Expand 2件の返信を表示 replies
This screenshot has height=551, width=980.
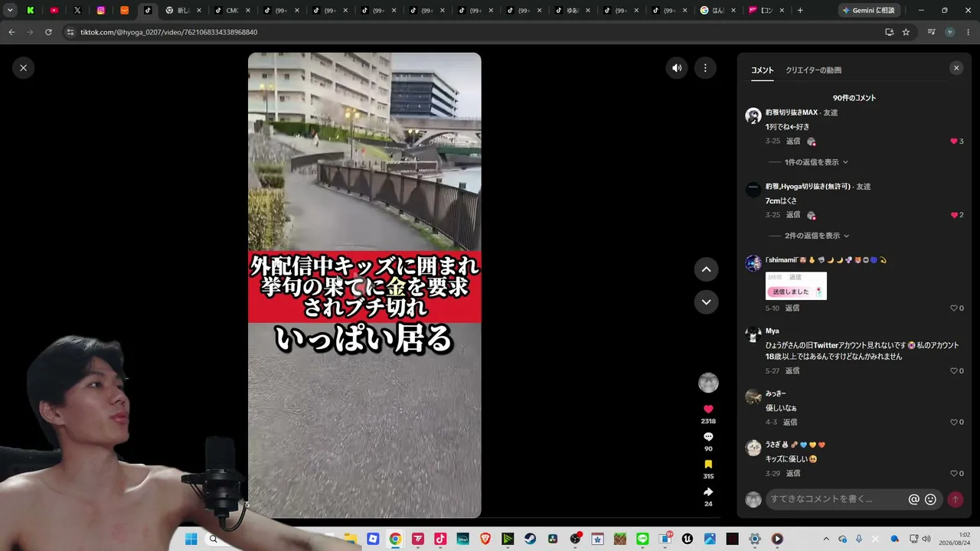click(816, 236)
